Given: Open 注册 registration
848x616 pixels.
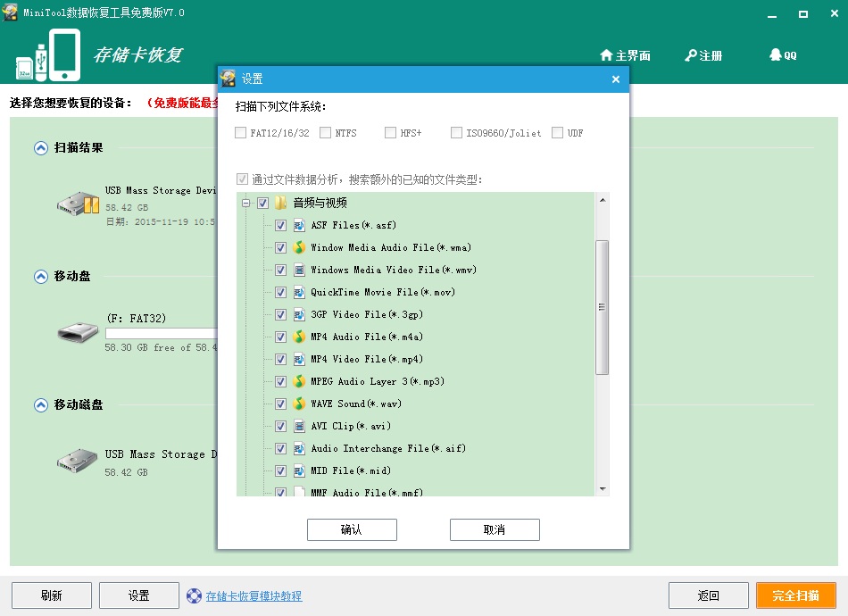Looking at the screenshot, I should click(703, 55).
